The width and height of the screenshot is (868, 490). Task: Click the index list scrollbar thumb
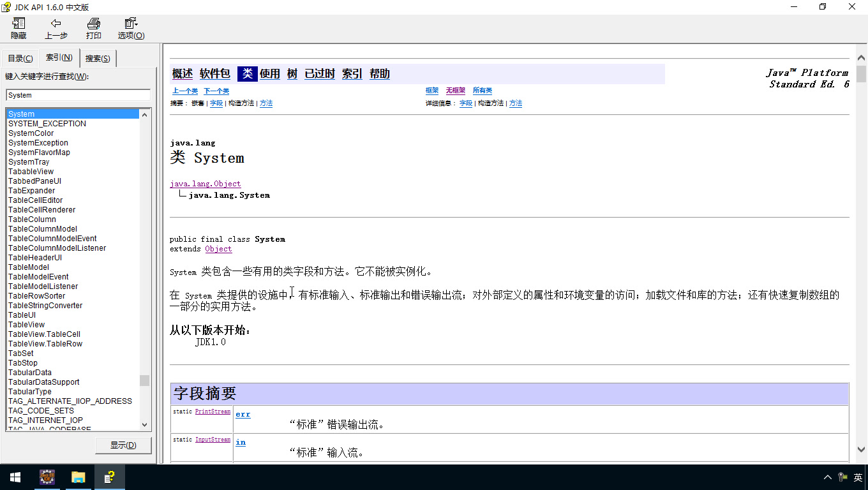pos(144,380)
